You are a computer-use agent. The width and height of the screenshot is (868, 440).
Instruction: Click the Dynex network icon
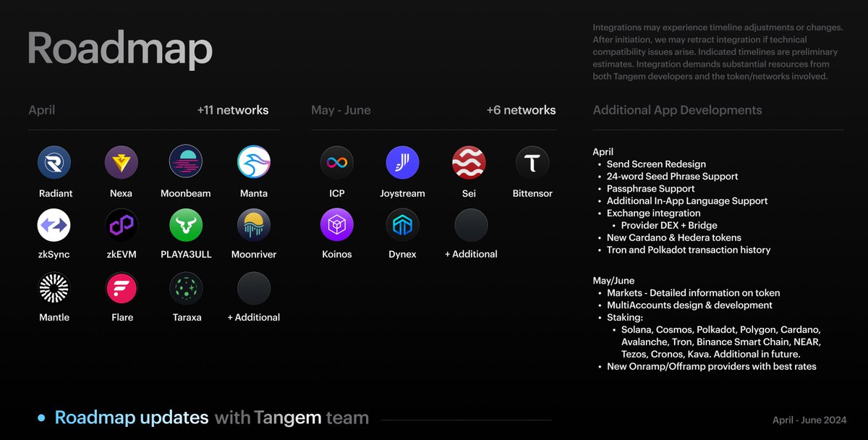pyautogui.click(x=402, y=225)
